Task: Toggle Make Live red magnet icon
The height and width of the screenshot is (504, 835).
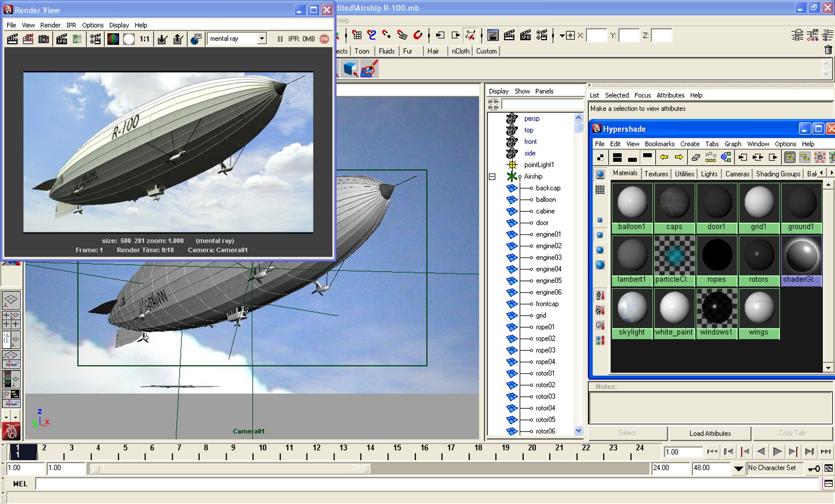Action: [x=418, y=35]
